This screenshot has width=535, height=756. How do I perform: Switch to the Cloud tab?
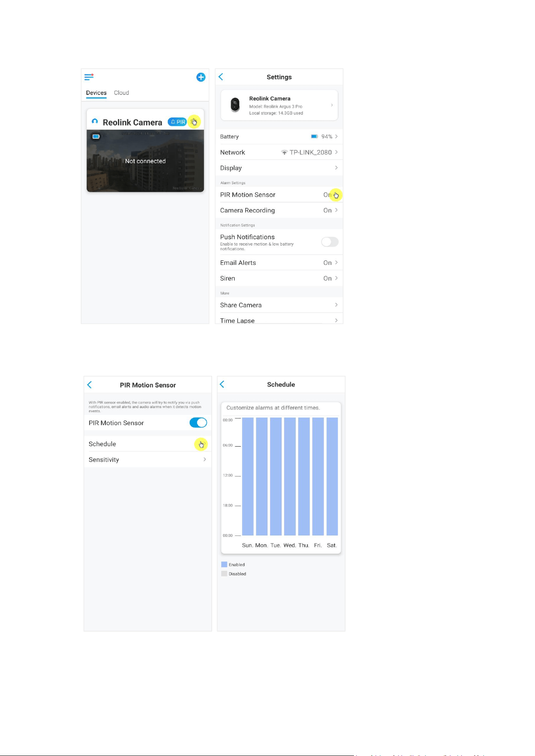pos(121,93)
